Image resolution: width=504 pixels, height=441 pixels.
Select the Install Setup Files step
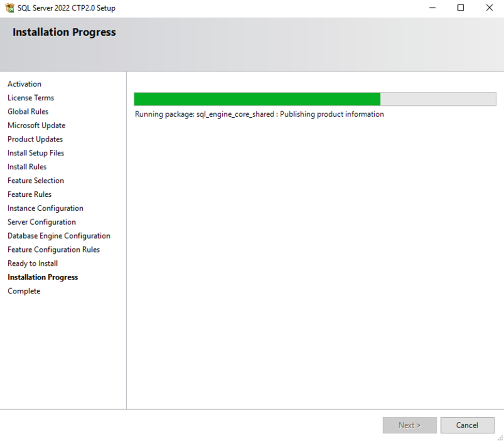36,153
